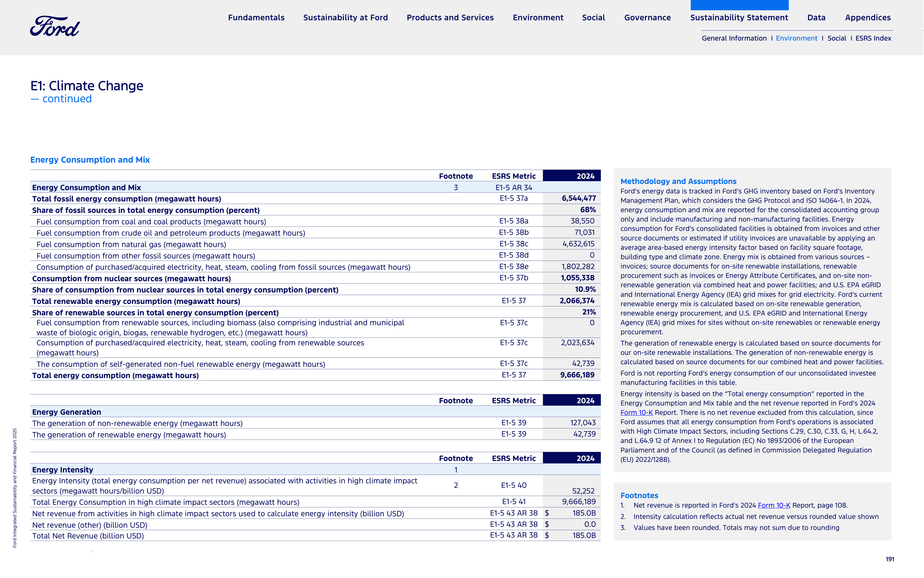924x578 pixels.
Task: Open the Governance section
Action: (x=648, y=18)
